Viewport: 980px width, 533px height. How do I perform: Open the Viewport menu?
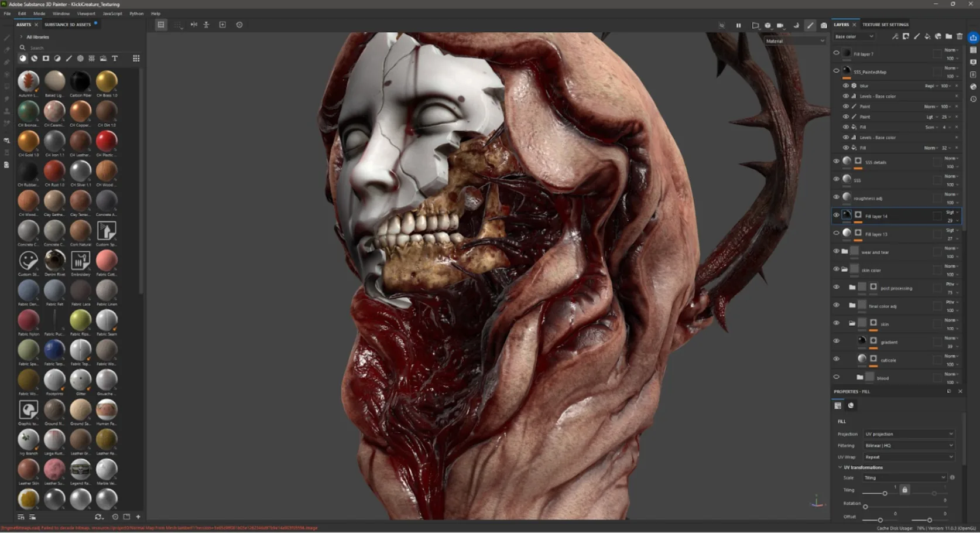[x=86, y=13]
